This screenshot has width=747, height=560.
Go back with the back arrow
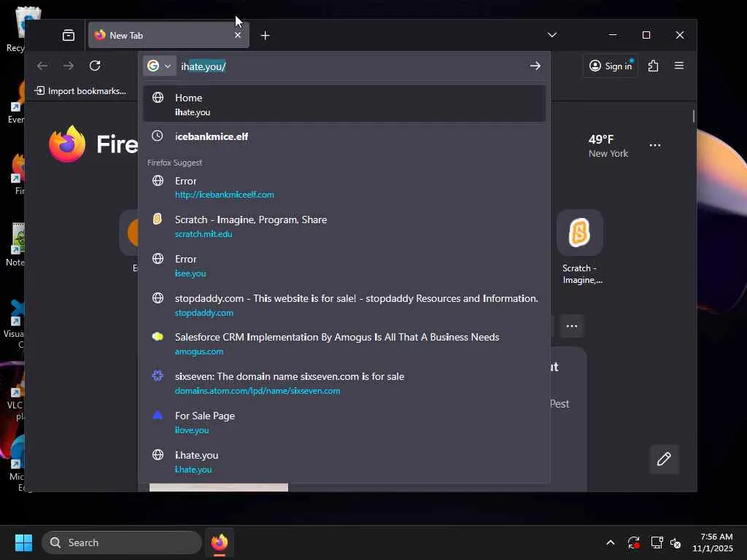point(42,66)
